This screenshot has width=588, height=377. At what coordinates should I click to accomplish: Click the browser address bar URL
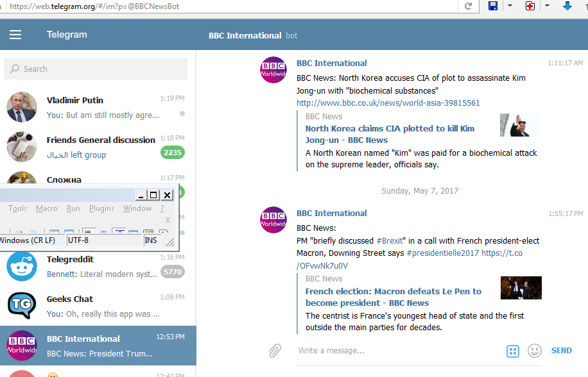coord(94,6)
